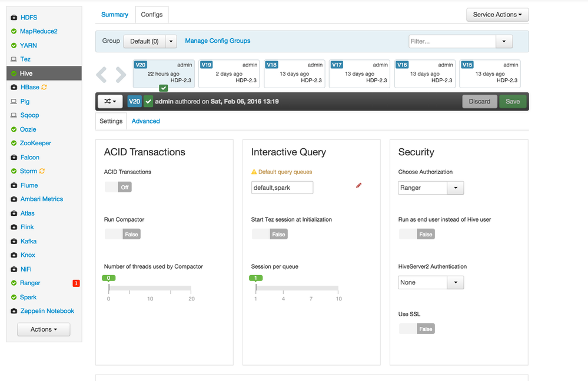This screenshot has width=588, height=381.
Task: Click the HBase restart-required refresh icon
Action: (x=44, y=87)
